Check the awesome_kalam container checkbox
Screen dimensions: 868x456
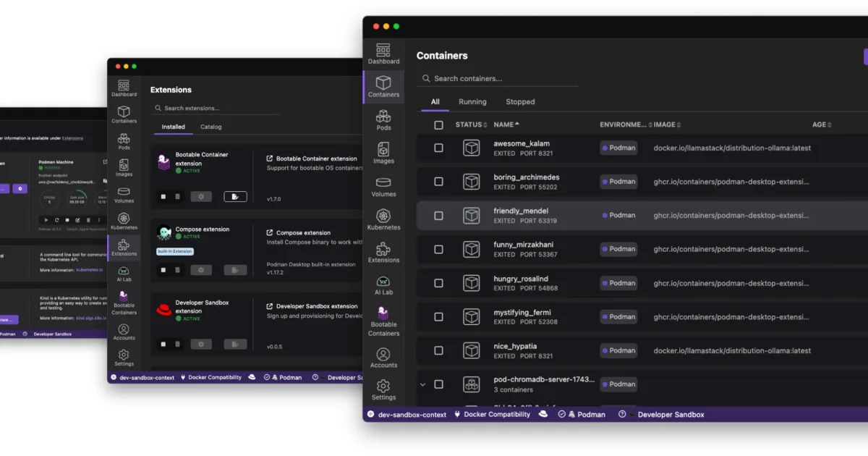pos(438,148)
